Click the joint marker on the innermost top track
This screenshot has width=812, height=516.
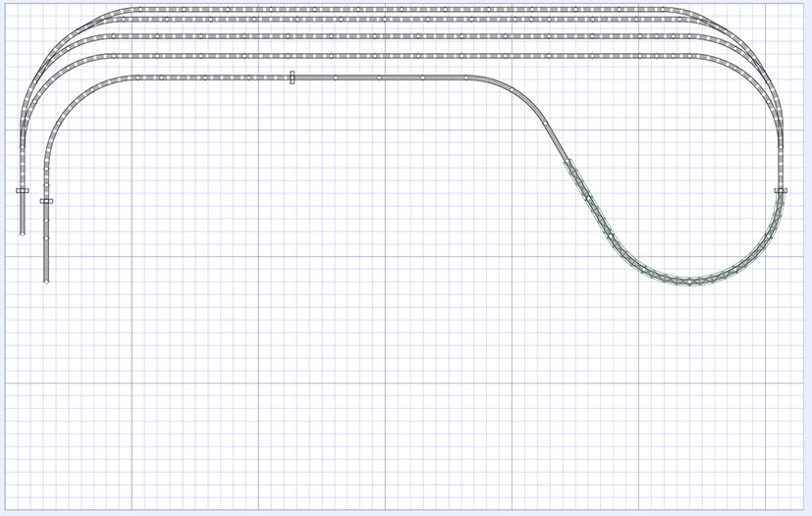pyautogui.click(x=293, y=77)
